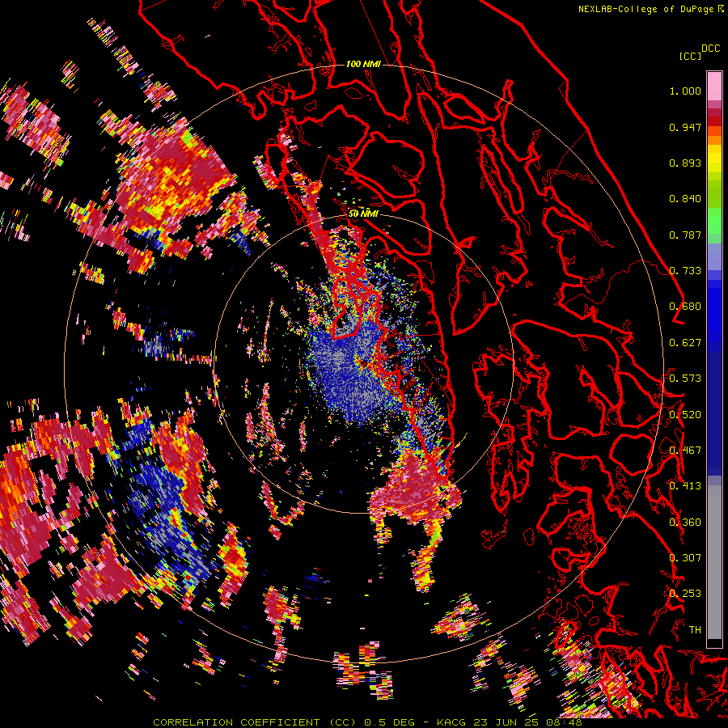Pick the light pink band on the color bar
Image resolution: width=728 pixels, height=728 pixels.
(714, 86)
